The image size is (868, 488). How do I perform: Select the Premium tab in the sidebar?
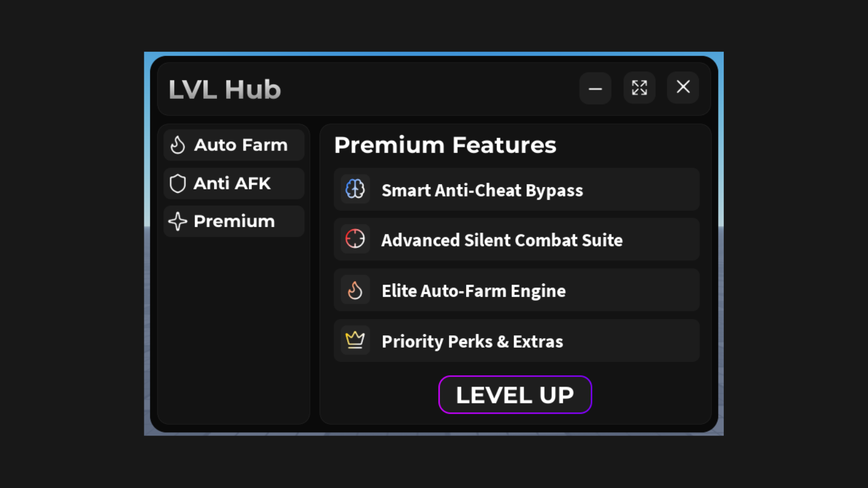(234, 221)
